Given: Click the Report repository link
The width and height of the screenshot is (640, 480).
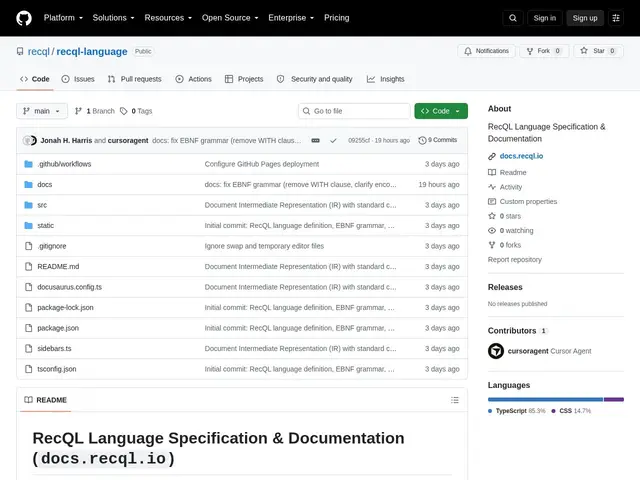Looking at the screenshot, I should coord(514,260).
